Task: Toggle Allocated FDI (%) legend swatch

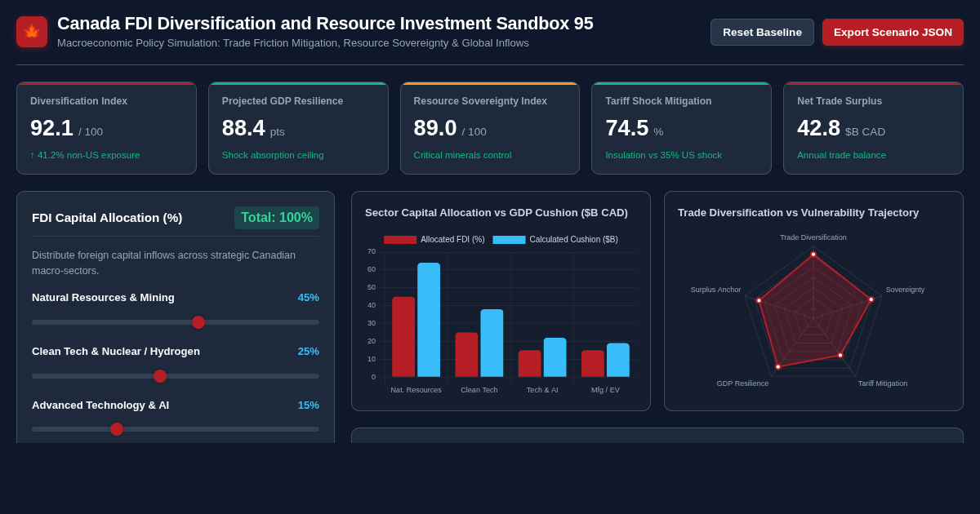Action: 400,240
